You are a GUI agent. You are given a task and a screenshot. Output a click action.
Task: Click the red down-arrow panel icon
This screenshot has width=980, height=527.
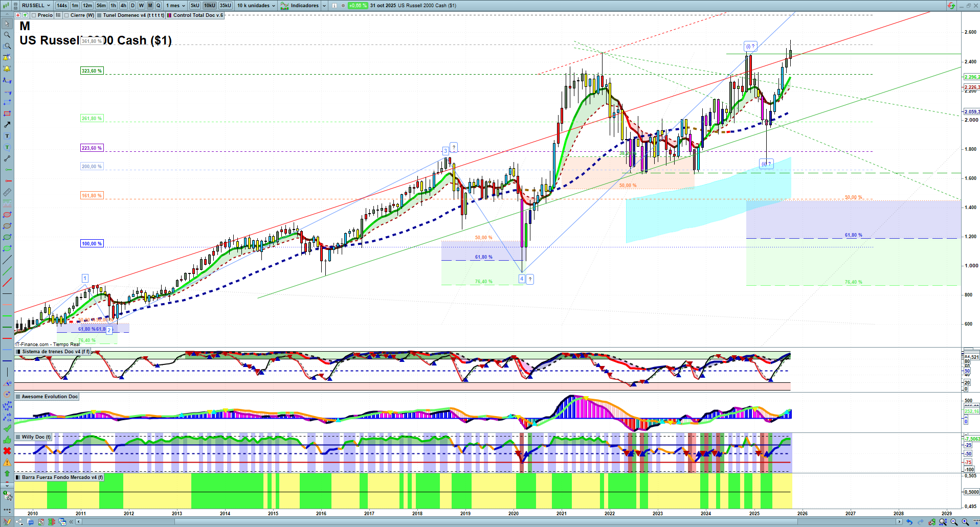pyautogui.click(x=18, y=15)
